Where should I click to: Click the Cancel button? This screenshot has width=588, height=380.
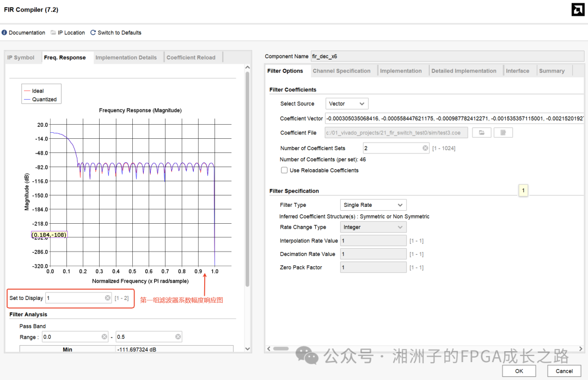[x=564, y=371]
